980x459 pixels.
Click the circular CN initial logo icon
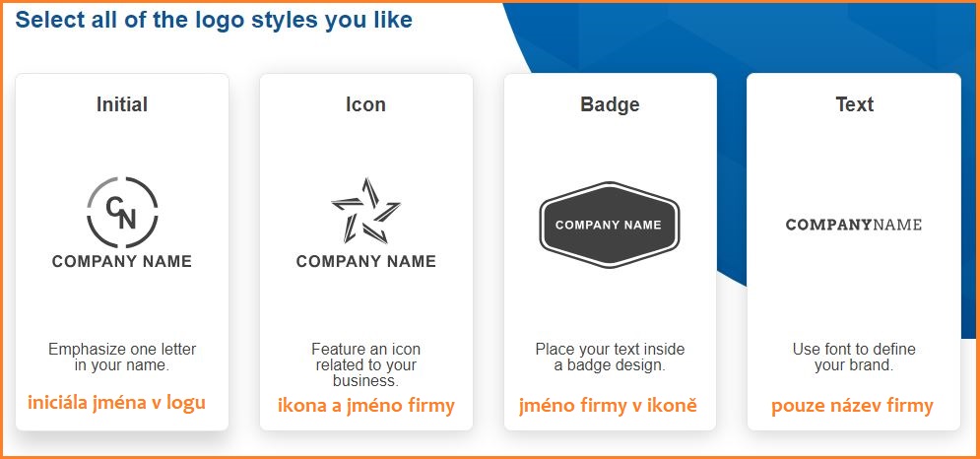(122, 211)
